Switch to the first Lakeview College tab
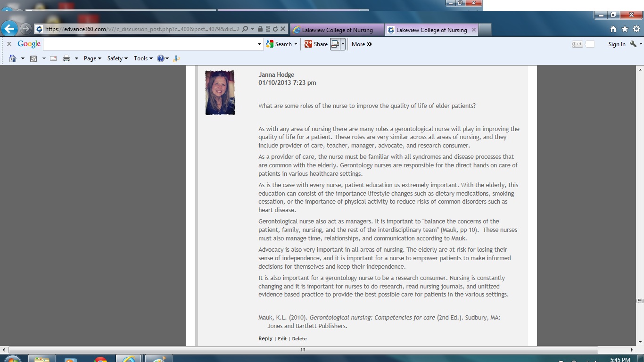This screenshot has width=644, height=362. pyautogui.click(x=337, y=30)
